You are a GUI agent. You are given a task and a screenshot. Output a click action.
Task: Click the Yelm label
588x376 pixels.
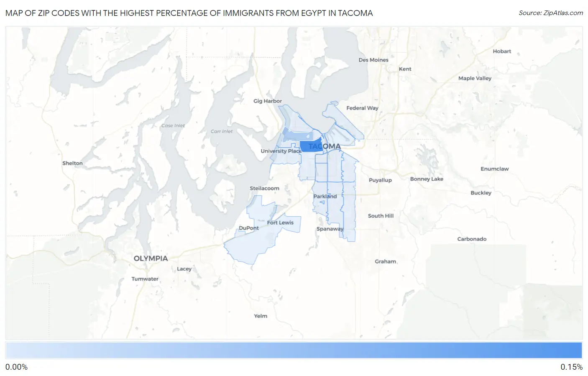(261, 316)
